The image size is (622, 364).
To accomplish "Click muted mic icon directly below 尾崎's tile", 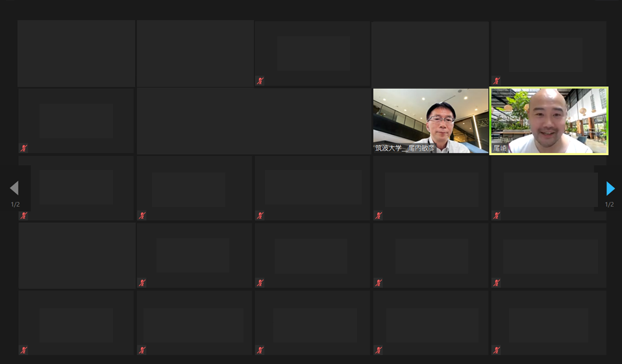I will click(496, 215).
